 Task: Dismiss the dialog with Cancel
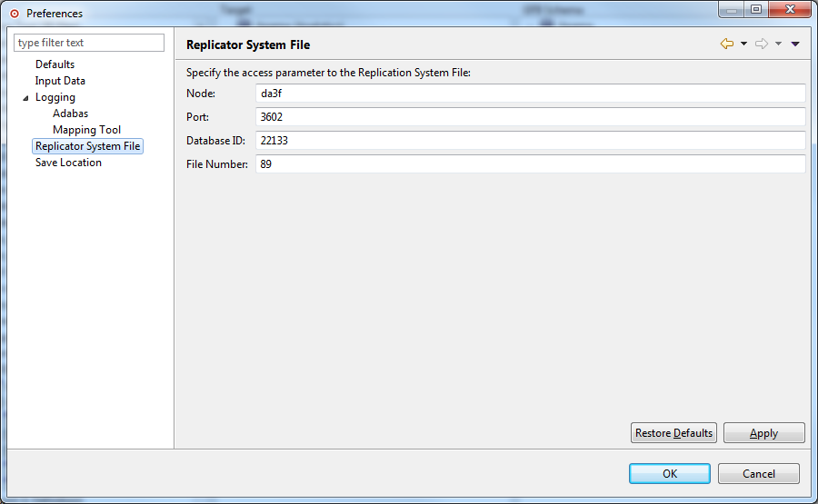click(758, 473)
